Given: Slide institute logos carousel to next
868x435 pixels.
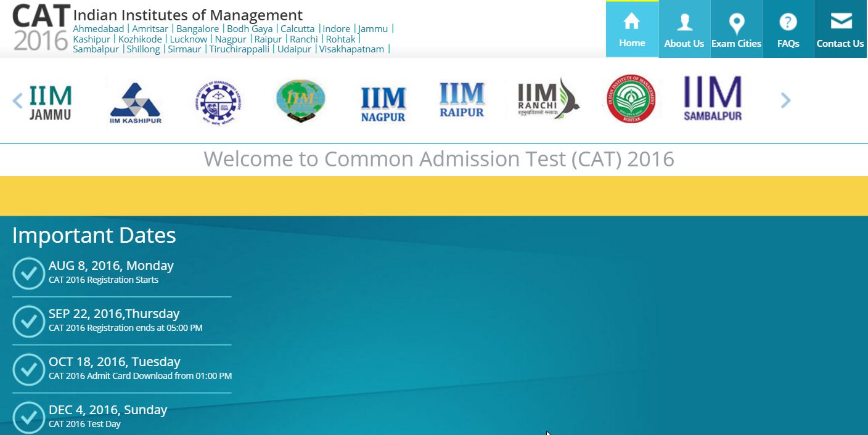Looking at the screenshot, I should [785, 100].
